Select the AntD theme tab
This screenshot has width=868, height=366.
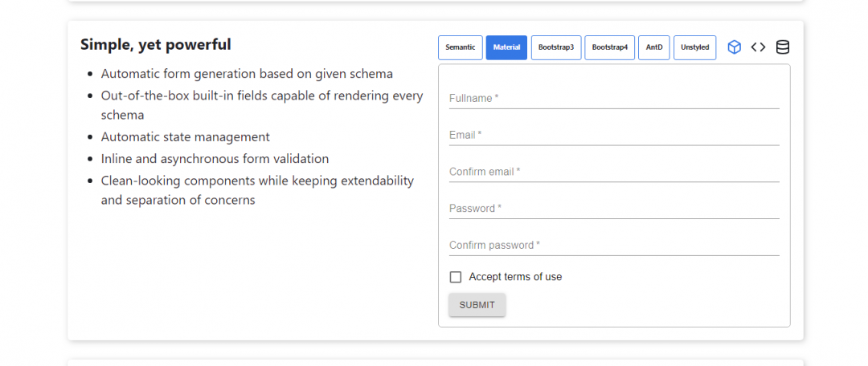(x=653, y=47)
